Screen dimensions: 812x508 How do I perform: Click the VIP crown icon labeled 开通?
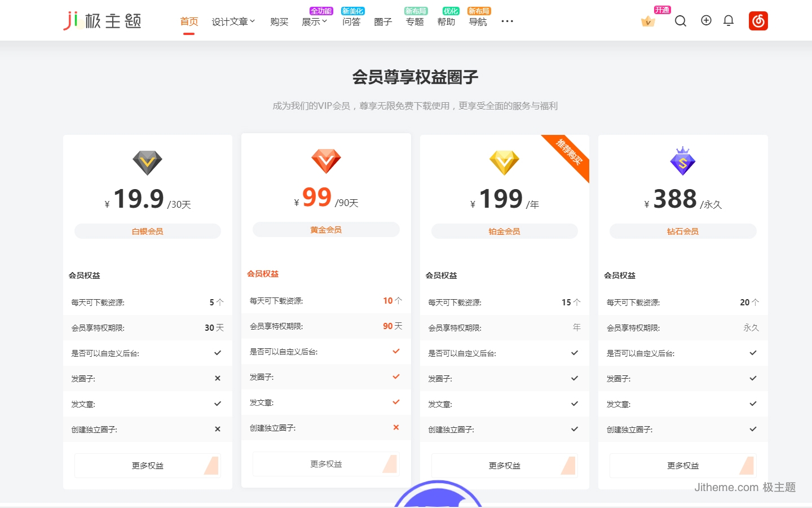[x=648, y=21]
